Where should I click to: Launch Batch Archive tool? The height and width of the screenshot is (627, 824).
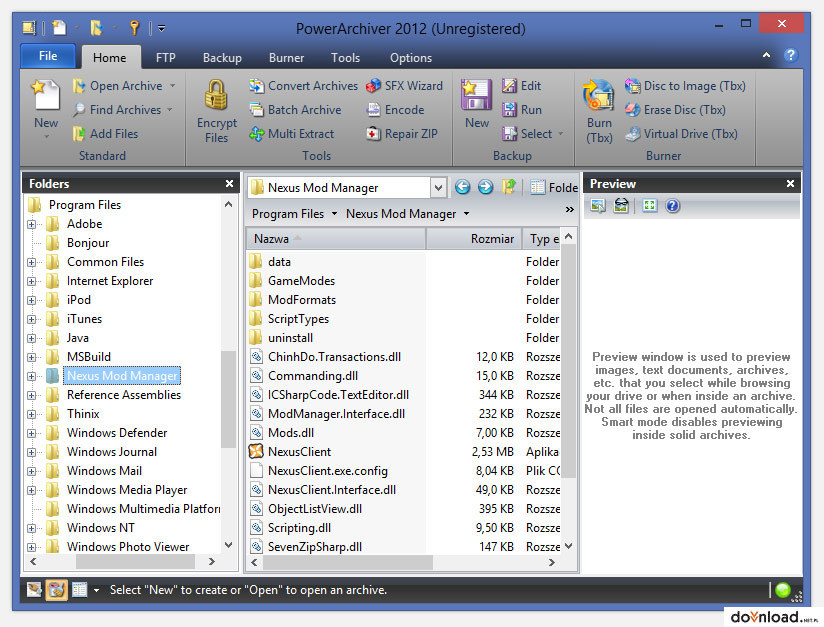coord(295,110)
